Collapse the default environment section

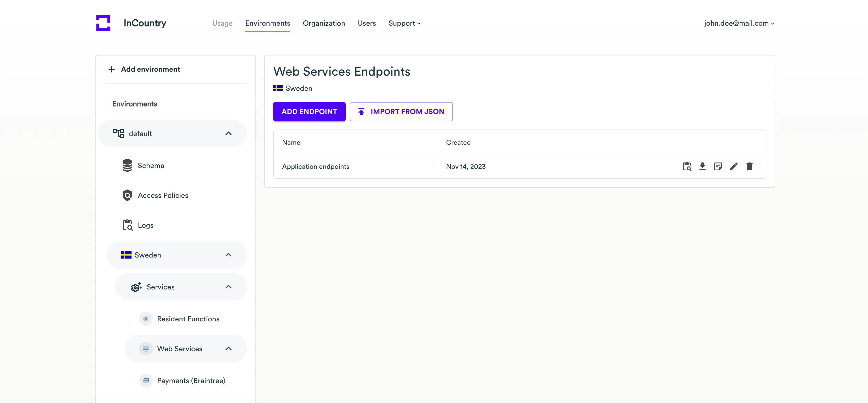228,133
